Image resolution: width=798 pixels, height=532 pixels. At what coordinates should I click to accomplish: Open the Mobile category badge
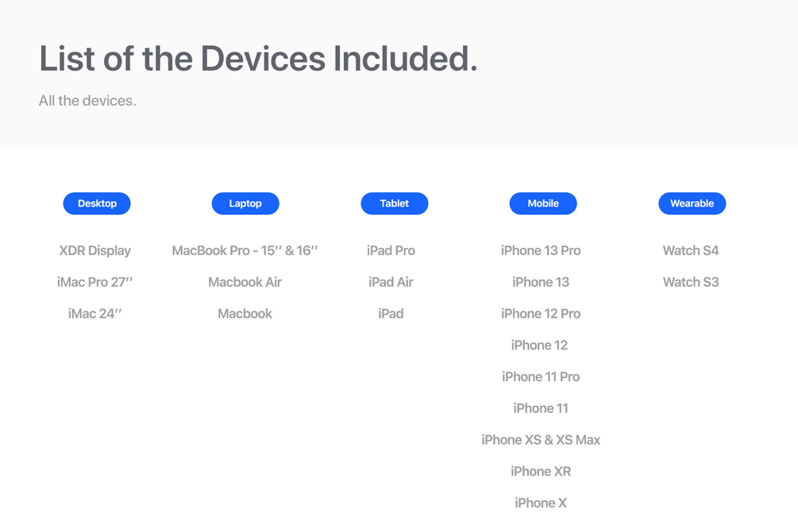[543, 203]
